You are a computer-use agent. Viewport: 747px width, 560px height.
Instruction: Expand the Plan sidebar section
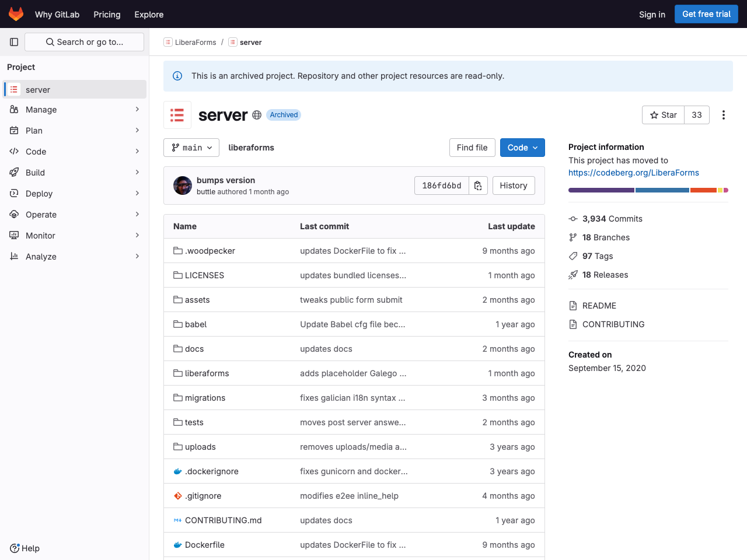[137, 131]
